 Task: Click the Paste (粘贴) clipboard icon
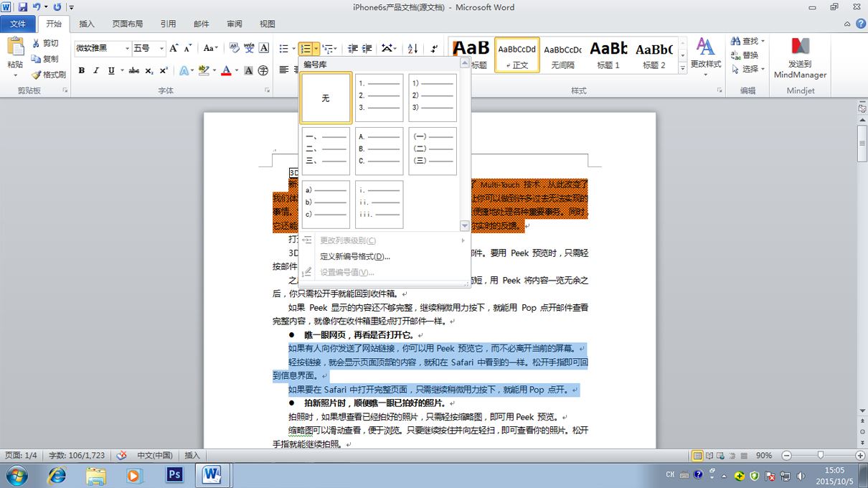(x=15, y=47)
